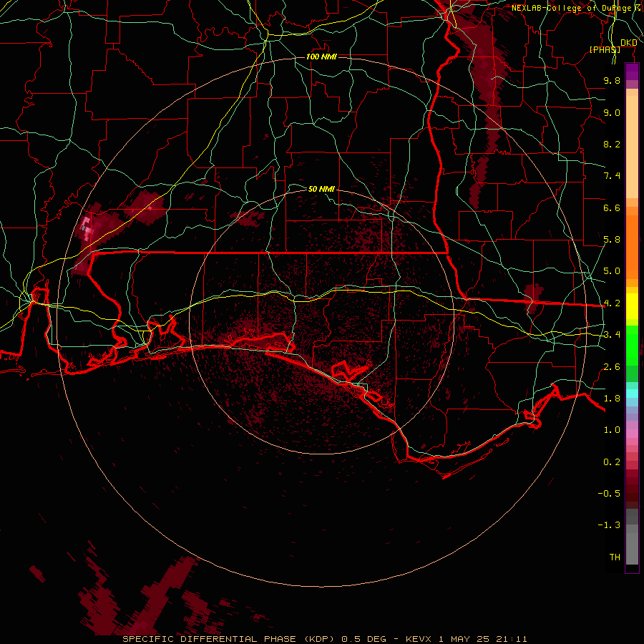Click the arrow icon after the DuPage text

point(638,7)
